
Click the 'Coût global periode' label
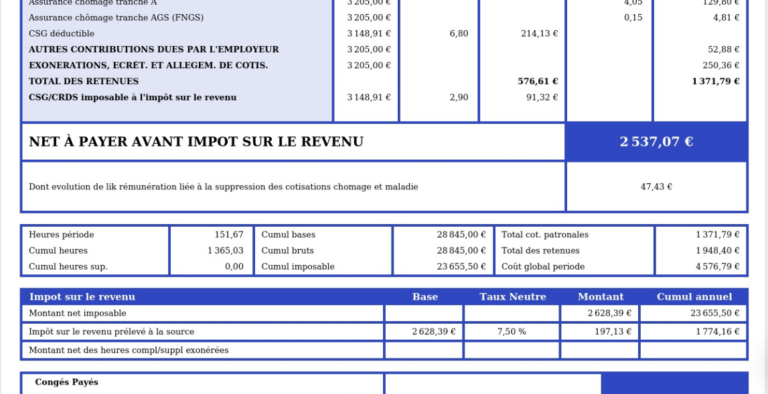(x=543, y=267)
